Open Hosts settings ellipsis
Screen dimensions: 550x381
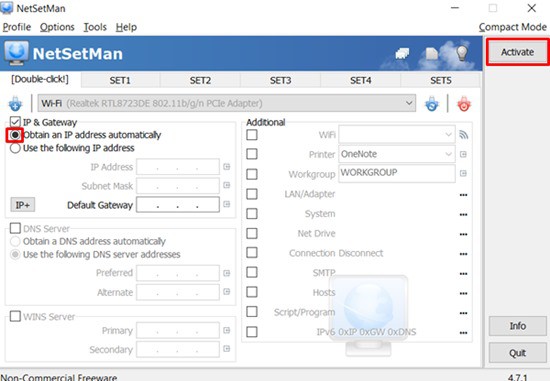click(463, 293)
